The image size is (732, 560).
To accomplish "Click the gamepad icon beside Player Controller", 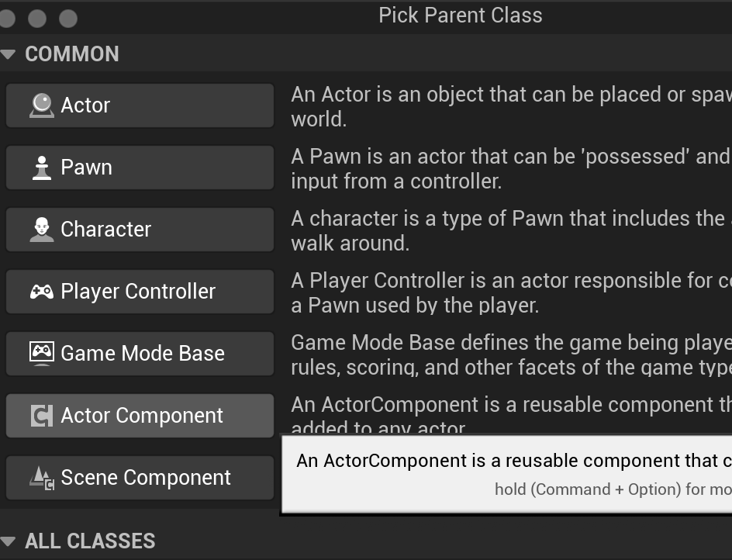I will [42, 292].
